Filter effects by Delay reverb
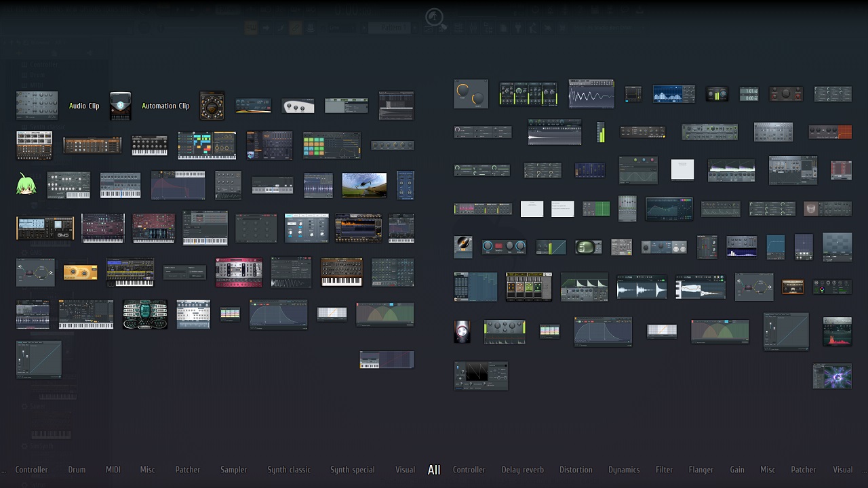Image resolution: width=868 pixels, height=488 pixels. click(522, 470)
